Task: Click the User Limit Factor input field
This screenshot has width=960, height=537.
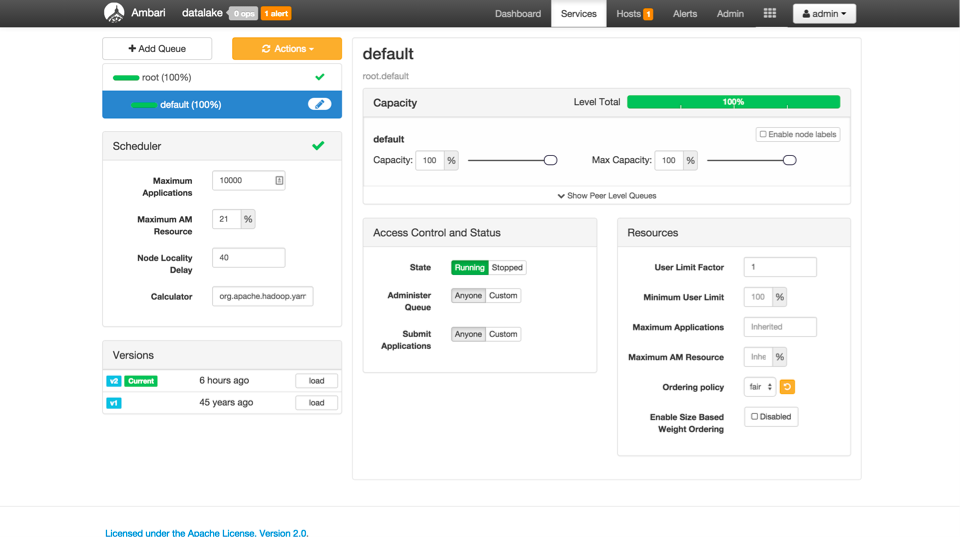Action: (x=780, y=267)
